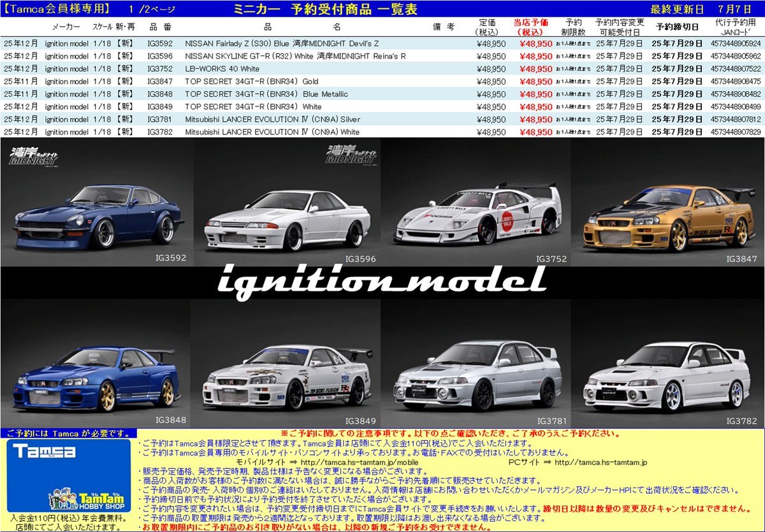This screenshot has height=532, width=765.
Task: Open the silver Lancer Evolution photo IG3781
Action: tap(476, 362)
